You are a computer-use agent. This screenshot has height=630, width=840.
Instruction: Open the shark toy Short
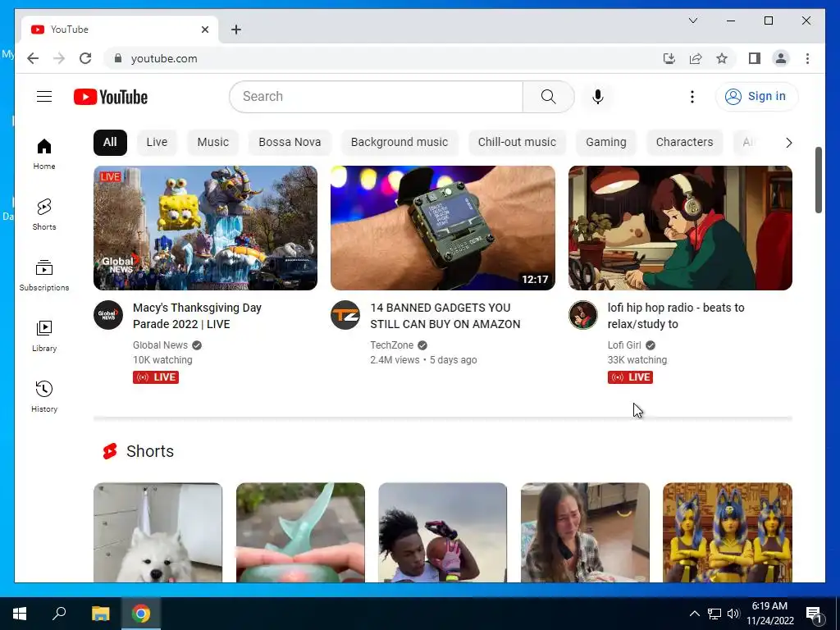click(300, 532)
